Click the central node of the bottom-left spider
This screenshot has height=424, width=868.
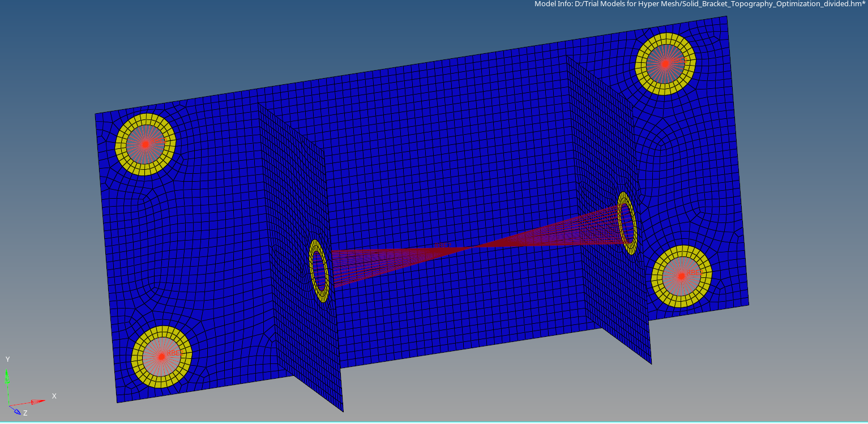coord(161,356)
